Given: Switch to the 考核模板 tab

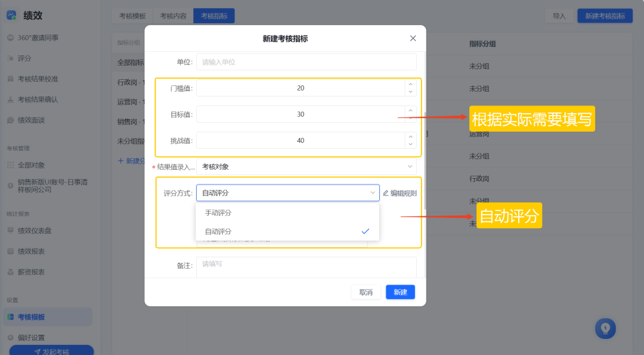Looking at the screenshot, I should point(132,16).
